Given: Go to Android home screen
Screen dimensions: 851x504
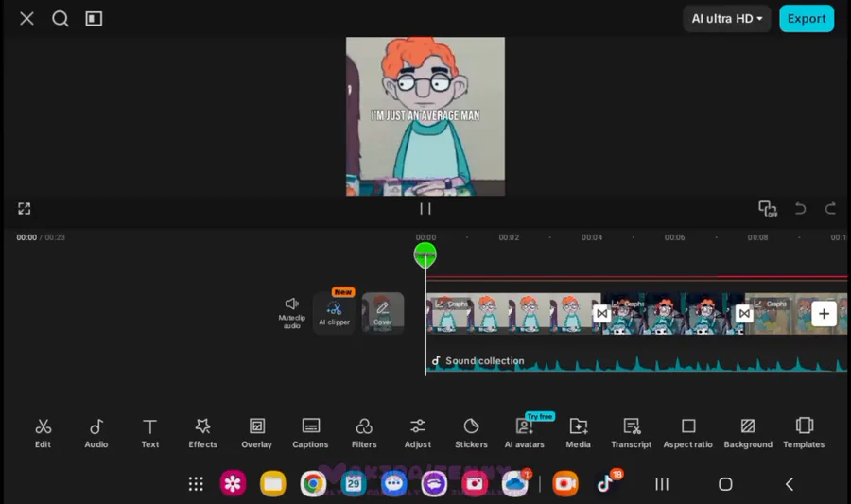Looking at the screenshot, I should pyautogui.click(x=725, y=484).
